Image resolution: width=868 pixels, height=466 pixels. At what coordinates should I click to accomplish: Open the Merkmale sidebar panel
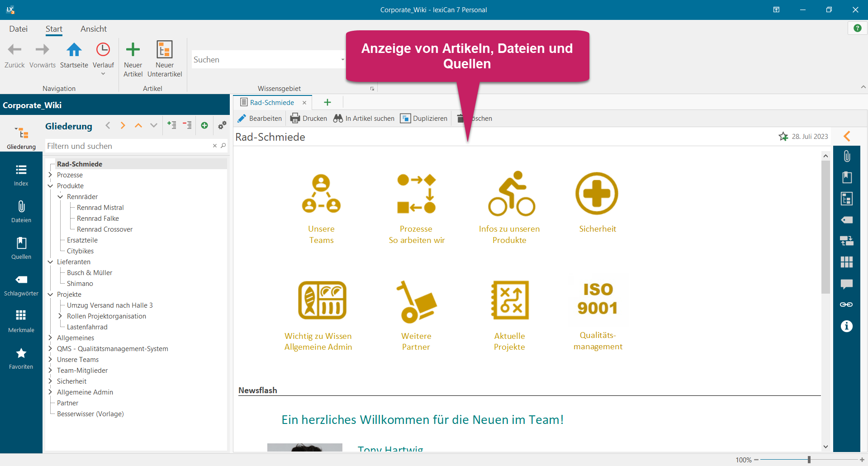click(x=21, y=322)
